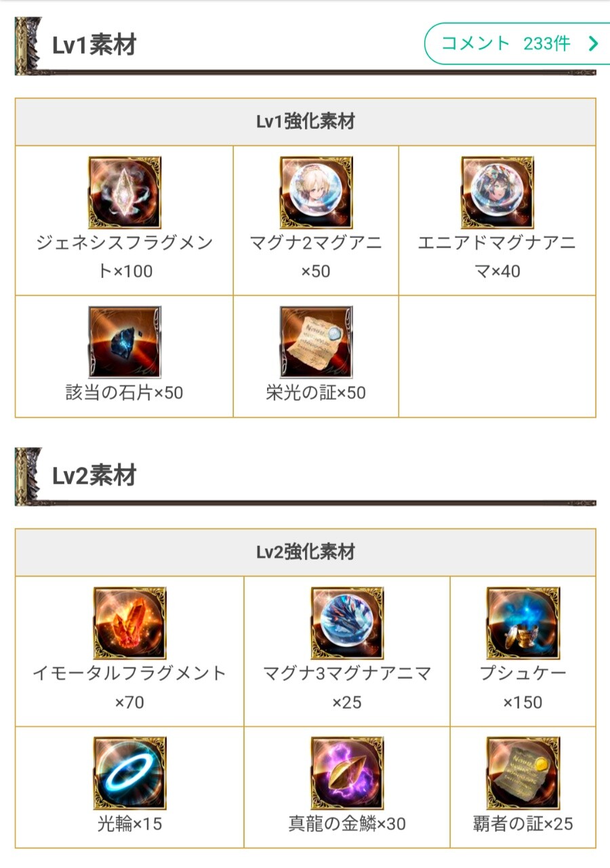
Task: Click the Lv1素材 section heading
Action: click(x=94, y=45)
